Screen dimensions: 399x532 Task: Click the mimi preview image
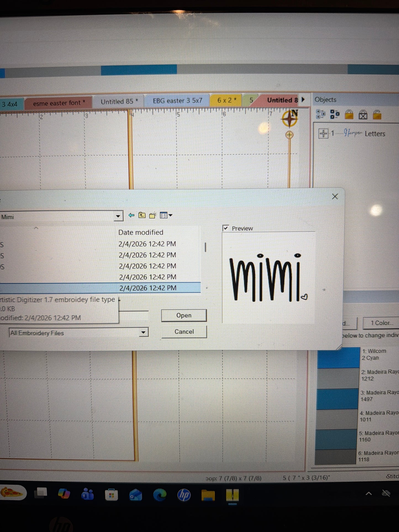(268, 277)
